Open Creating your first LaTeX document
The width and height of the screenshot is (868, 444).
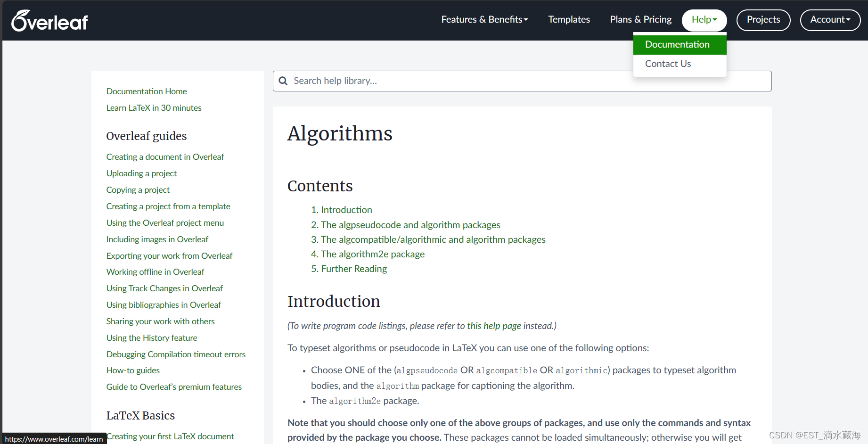coord(170,436)
